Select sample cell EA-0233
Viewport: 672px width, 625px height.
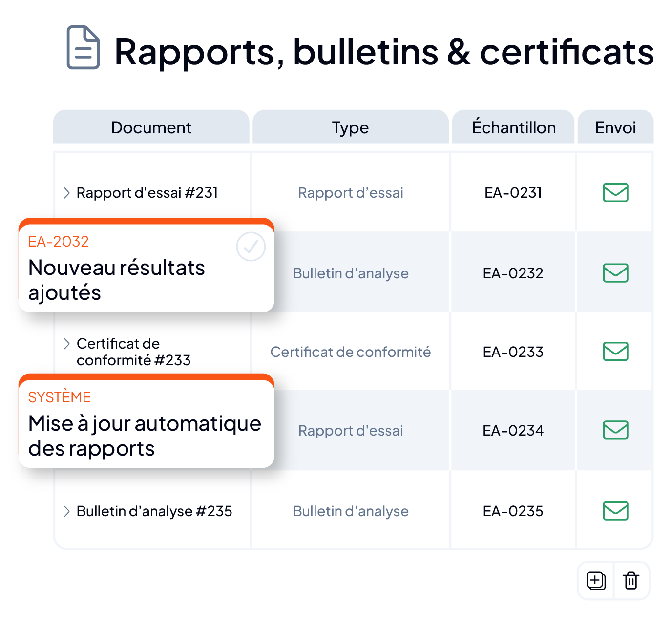(x=513, y=352)
